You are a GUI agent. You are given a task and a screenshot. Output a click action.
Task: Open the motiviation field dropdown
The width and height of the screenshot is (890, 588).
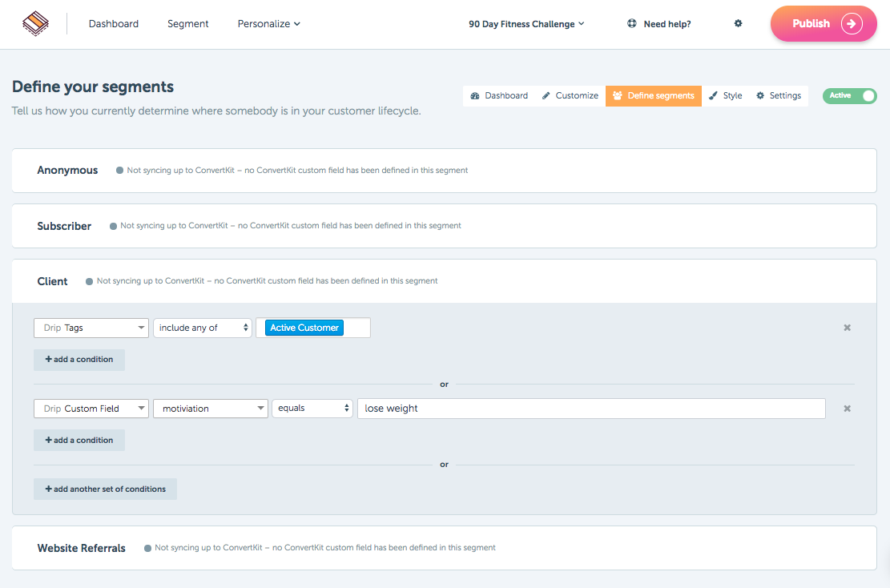coord(211,409)
